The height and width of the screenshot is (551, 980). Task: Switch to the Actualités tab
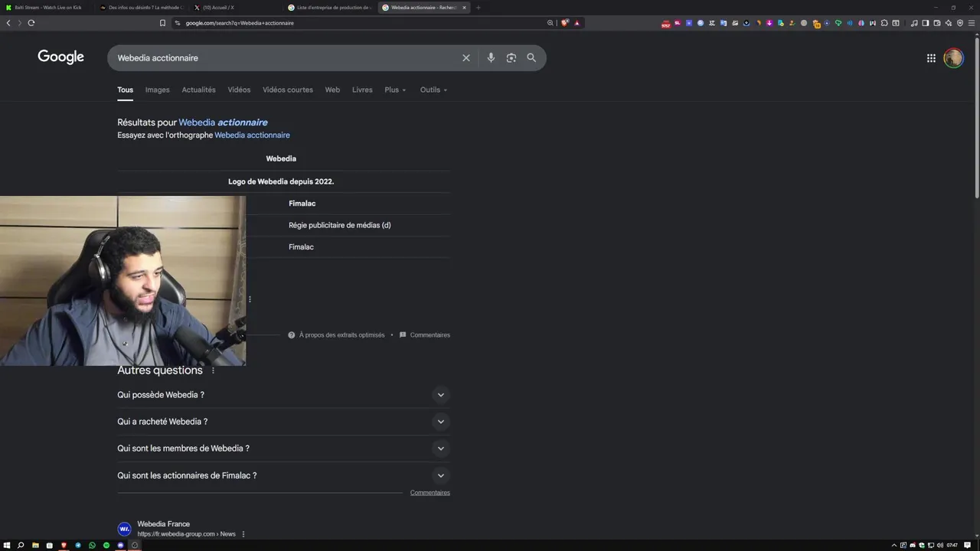tap(198, 90)
